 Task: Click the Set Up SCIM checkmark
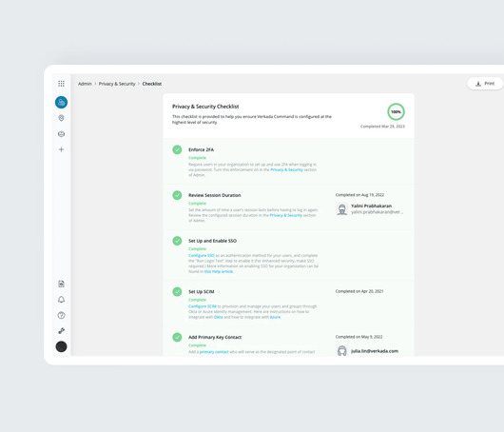click(177, 292)
